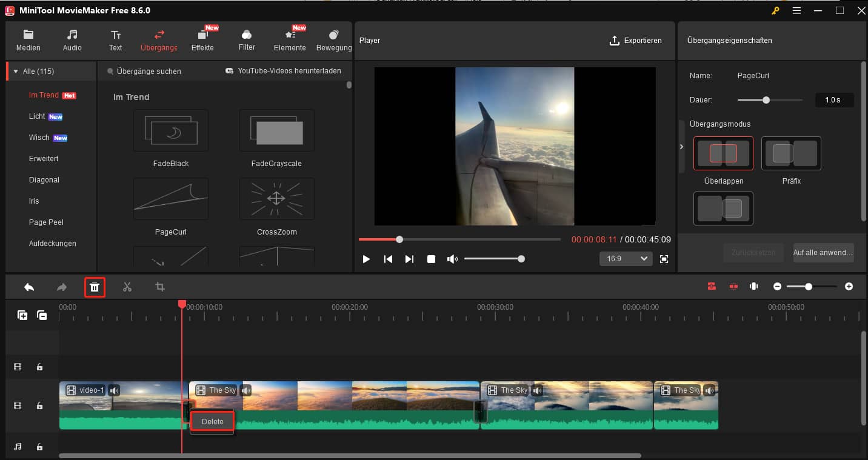The height and width of the screenshot is (460, 868).
Task: Switch to the Bewegung tab
Action: click(x=333, y=39)
